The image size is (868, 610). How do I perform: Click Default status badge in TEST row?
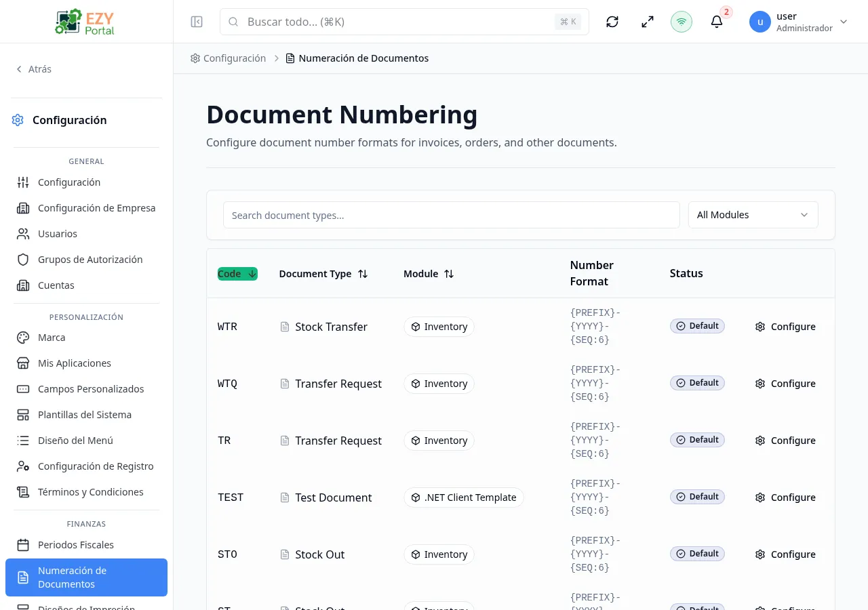(x=697, y=497)
